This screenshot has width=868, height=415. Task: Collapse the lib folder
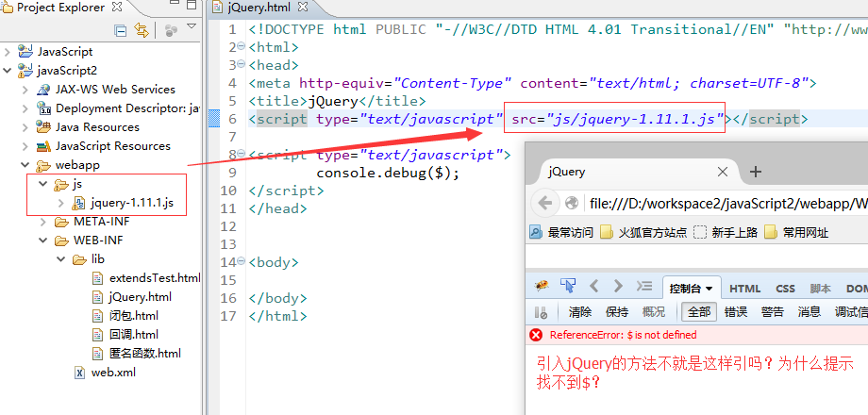click(61, 259)
